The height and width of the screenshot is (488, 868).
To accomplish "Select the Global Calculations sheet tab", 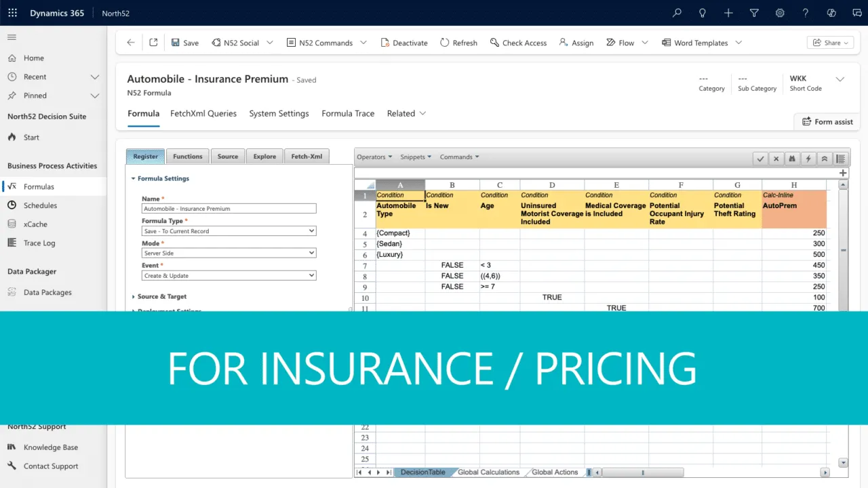I will 488,472.
